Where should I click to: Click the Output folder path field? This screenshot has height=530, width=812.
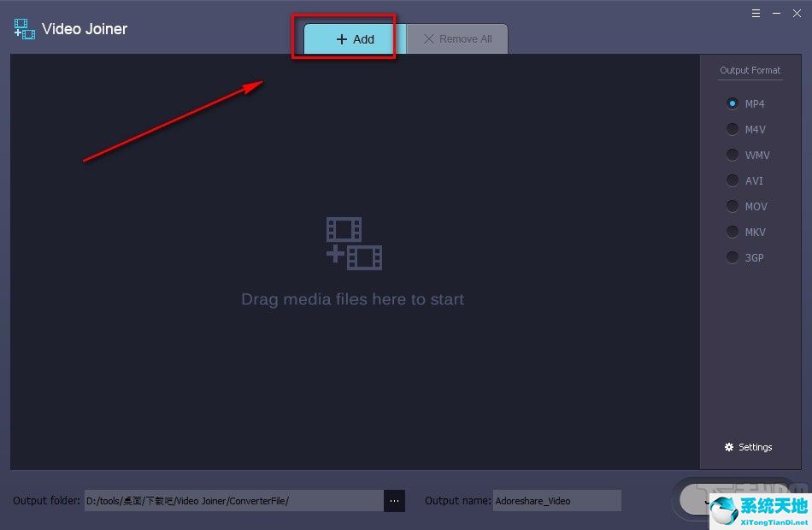pos(232,501)
